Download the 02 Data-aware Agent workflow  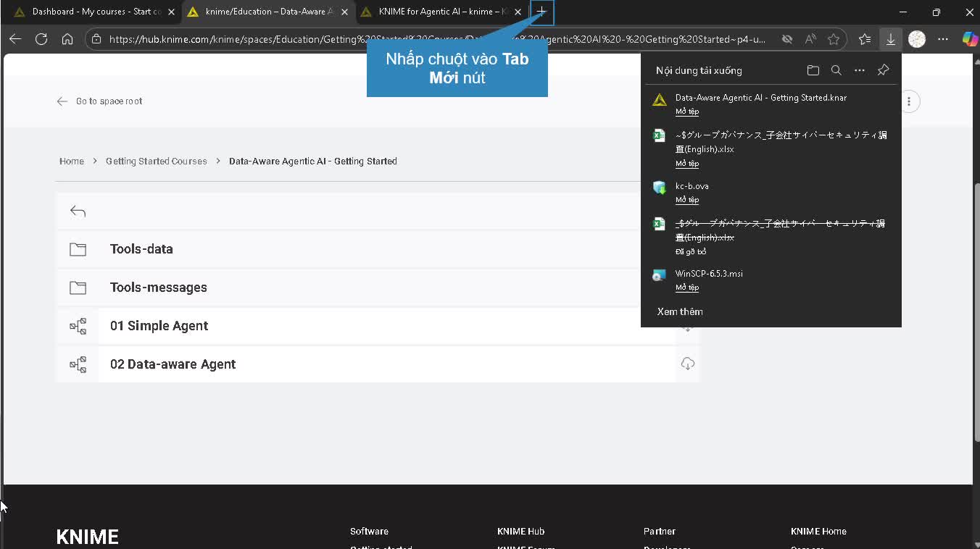(687, 364)
